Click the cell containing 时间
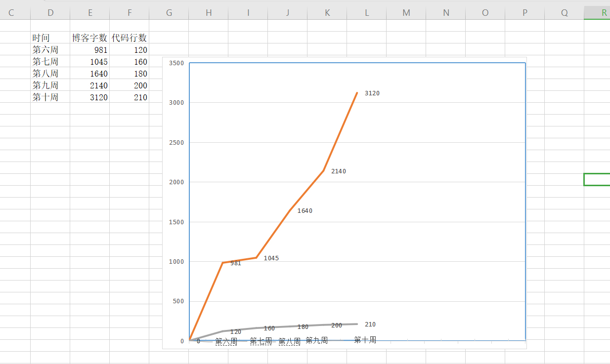Image resolution: width=610 pixels, height=364 pixels. pyautogui.click(x=50, y=38)
